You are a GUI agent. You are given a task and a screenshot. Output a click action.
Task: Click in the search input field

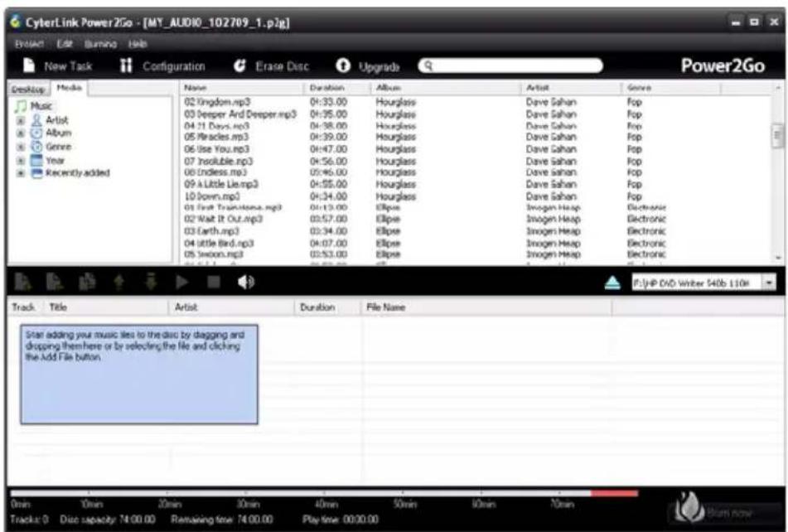[510, 65]
